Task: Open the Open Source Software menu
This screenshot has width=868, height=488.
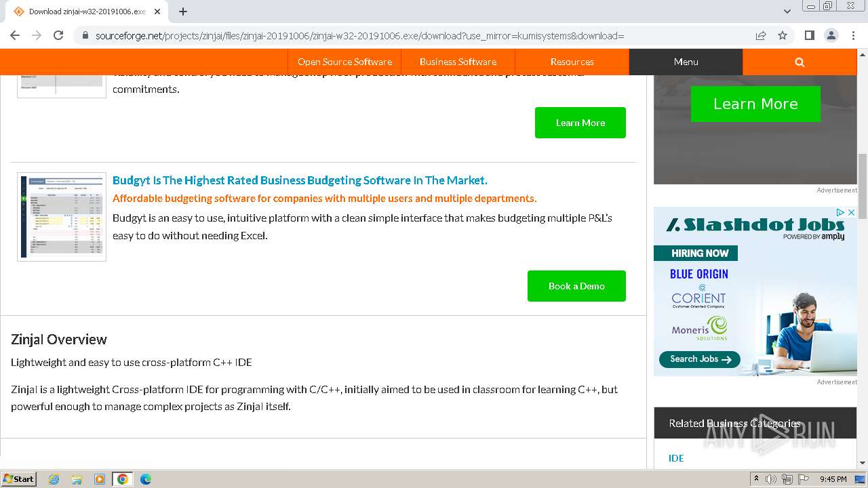Action: pyautogui.click(x=344, y=62)
